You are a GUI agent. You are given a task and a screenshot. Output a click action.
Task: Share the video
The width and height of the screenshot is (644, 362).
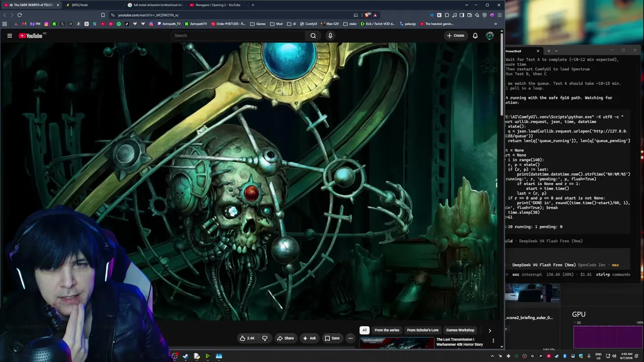285,338
